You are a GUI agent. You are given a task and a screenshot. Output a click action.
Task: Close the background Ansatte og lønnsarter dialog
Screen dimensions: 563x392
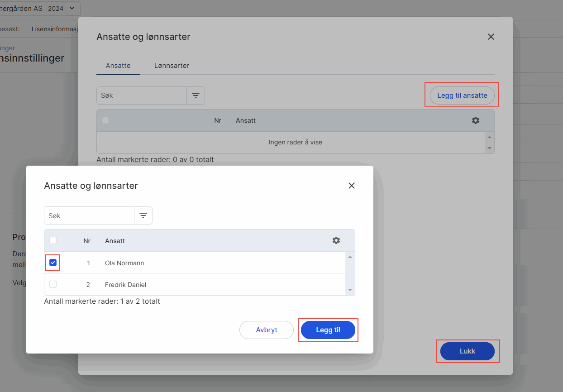pyautogui.click(x=491, y=37)
